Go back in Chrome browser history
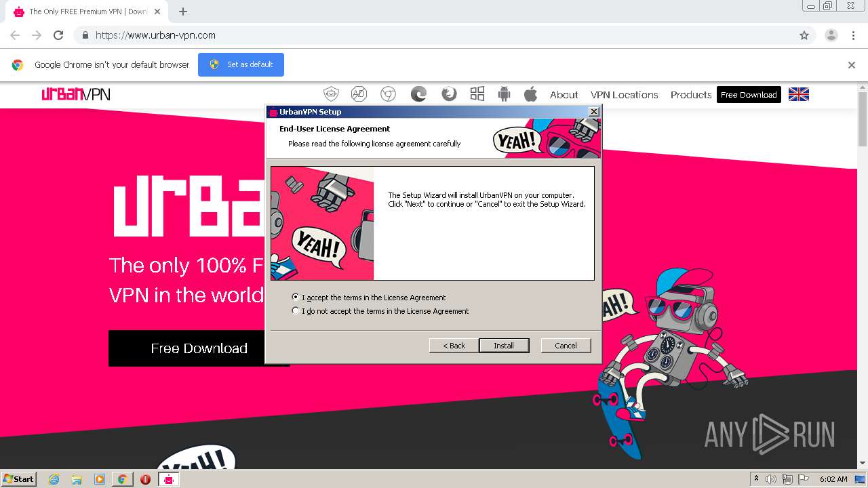 click(x=15, y=35)
